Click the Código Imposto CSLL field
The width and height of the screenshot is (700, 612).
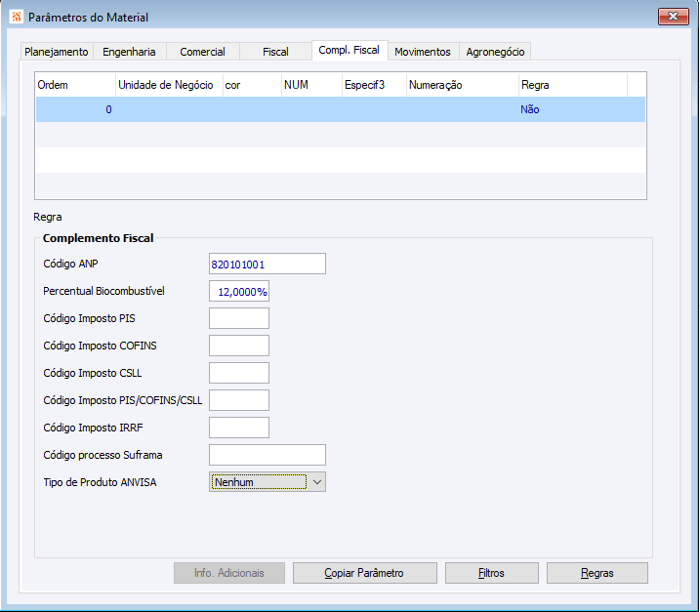(239, 373)
